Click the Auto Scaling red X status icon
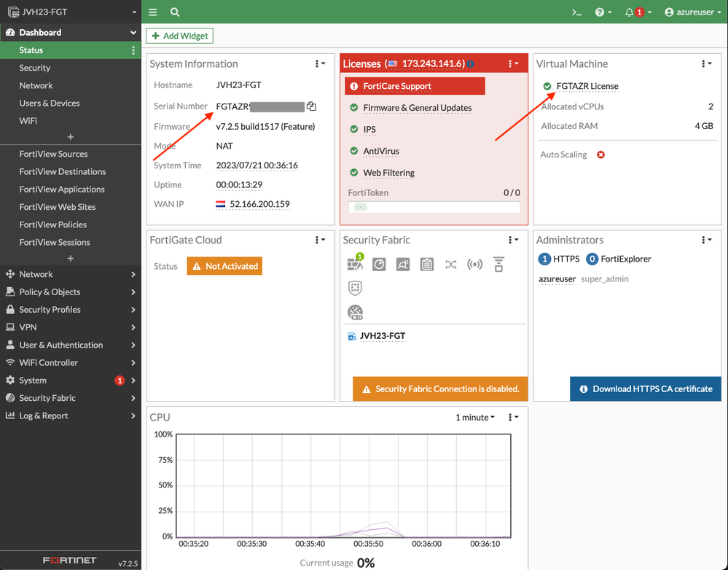 click(600, 155)
